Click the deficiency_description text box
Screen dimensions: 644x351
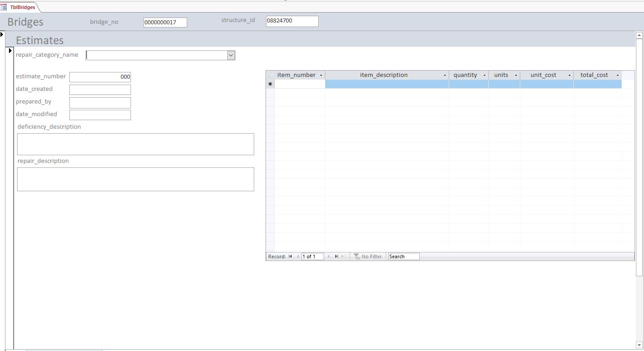pyautogui.click(x=135, y=144)
